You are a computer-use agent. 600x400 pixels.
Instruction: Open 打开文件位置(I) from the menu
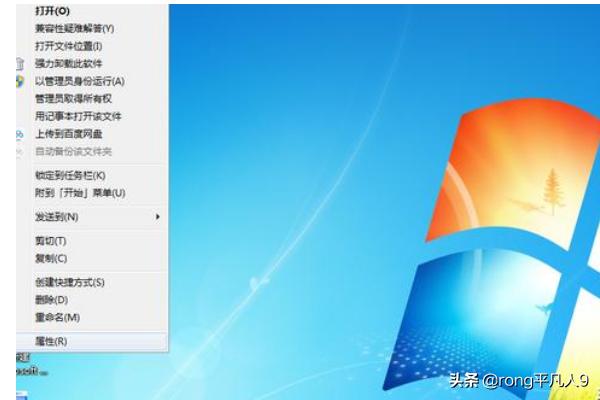coord(68,46)
